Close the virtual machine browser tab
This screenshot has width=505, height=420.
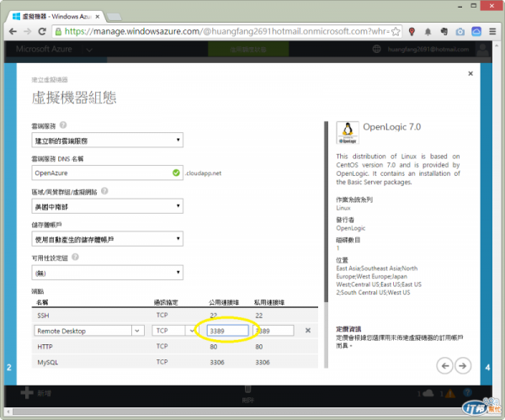98,17
